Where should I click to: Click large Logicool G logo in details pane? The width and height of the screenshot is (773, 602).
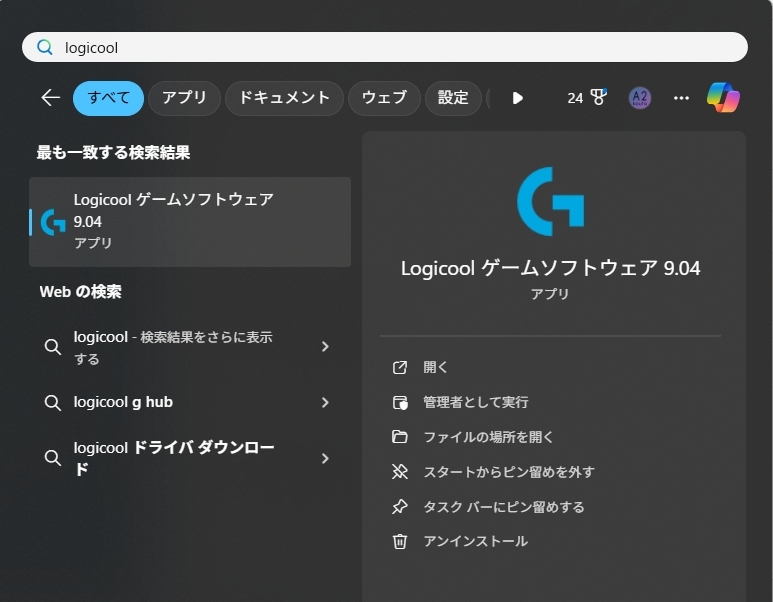pos(550,201)
